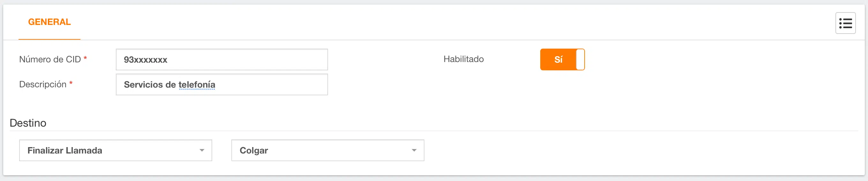The width and height of the screenshot is (868, 181).
Task: Click the arrow on Finalizar Llamada dropdown
Action: (202, 150)
